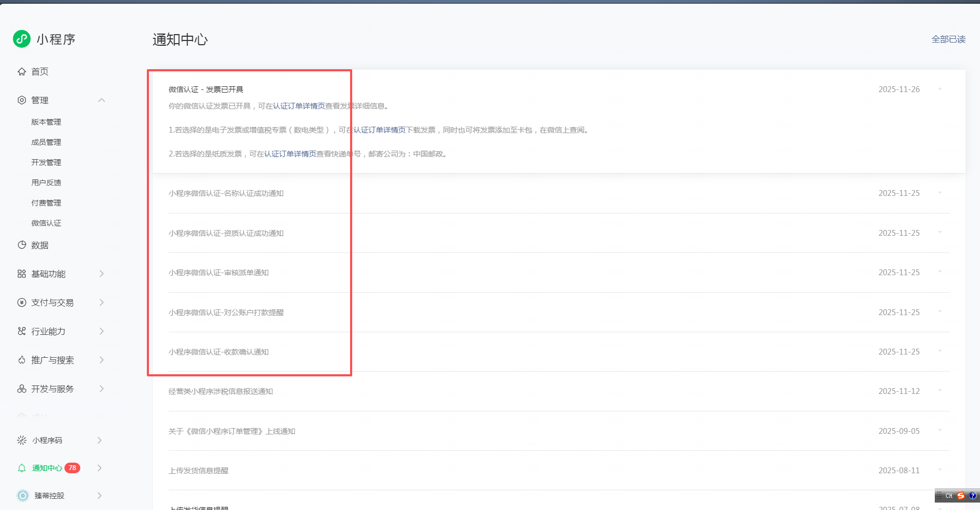Open 数据 via the pie chart icon
The height and width of the screenshot is (510, 980).
[x=22, y=245]
